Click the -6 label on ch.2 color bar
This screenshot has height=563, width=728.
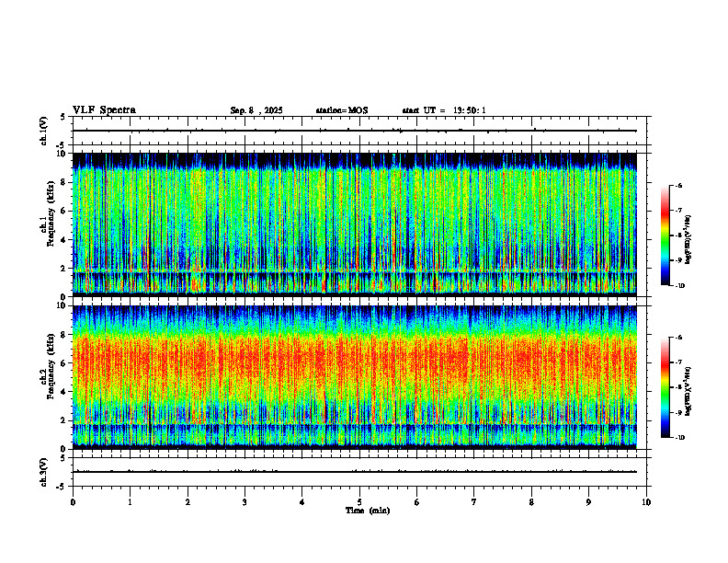pyautogui.click(x=678, y=338)
